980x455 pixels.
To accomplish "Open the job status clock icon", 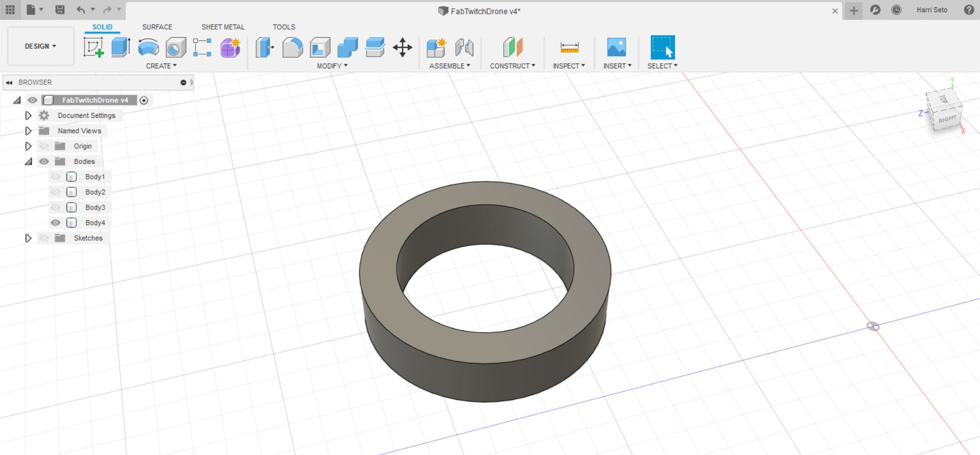I will click(x=896, y=10).
